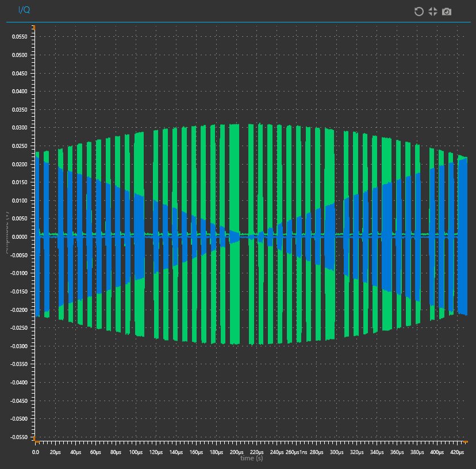The width and height of the screenshot is (476, 469).
Task: Take a plot snapshot with the camera icon
Action: [x=447, y=12]
